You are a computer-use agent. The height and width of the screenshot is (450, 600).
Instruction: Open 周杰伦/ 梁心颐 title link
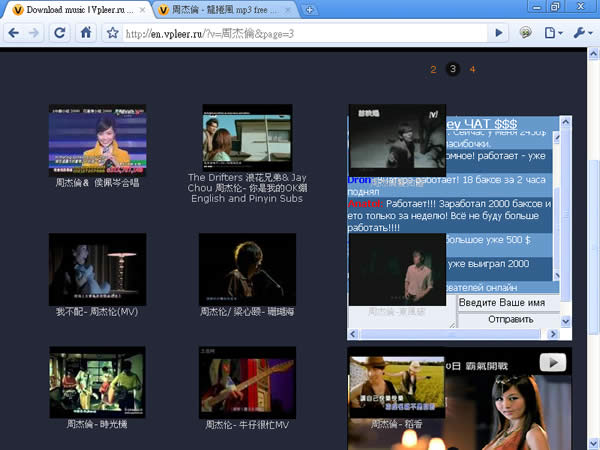coord(247,312)
